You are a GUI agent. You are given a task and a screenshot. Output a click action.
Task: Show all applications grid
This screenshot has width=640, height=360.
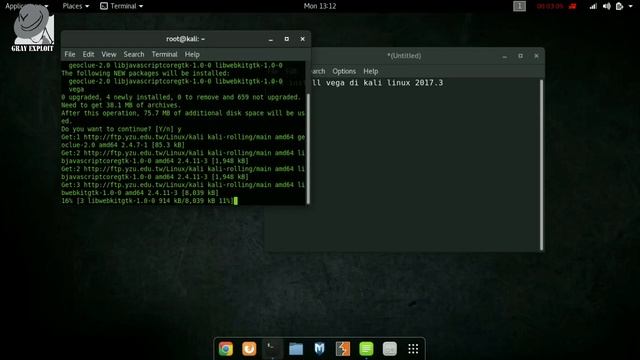(x=413, y=349)
